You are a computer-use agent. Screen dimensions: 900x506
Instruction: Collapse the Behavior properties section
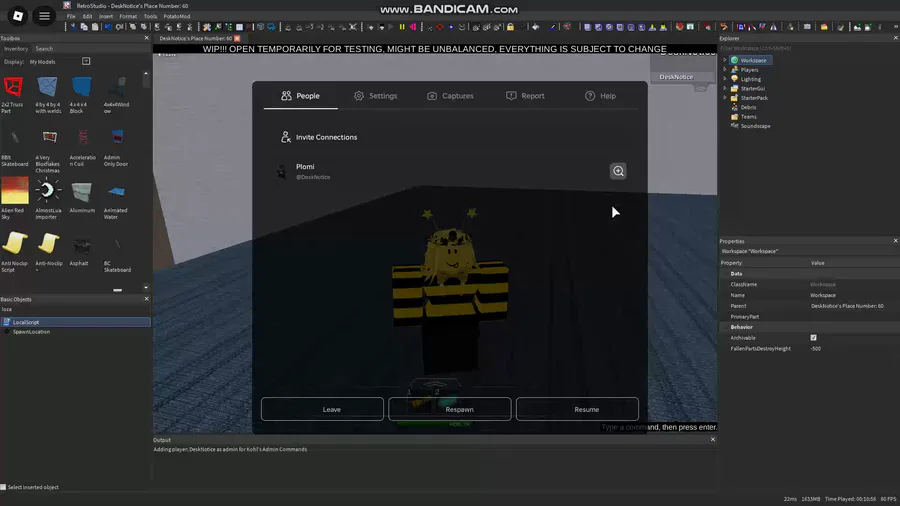point(725,327)
